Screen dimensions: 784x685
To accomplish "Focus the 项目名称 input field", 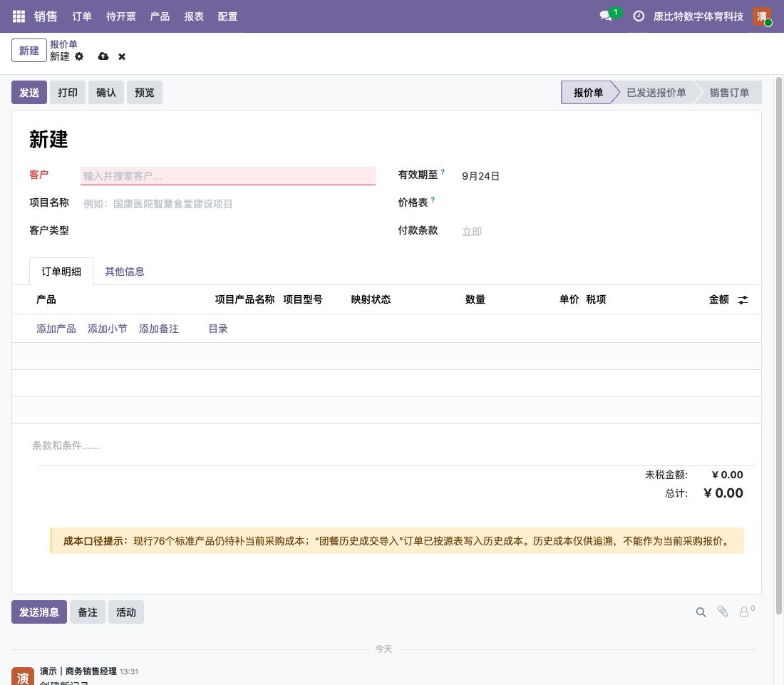I will [x=228, y=203].
